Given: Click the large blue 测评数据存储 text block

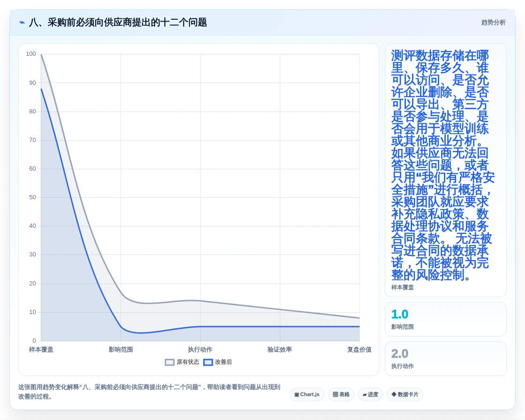Looking at the screenshot, I should (x=442, y=165).
